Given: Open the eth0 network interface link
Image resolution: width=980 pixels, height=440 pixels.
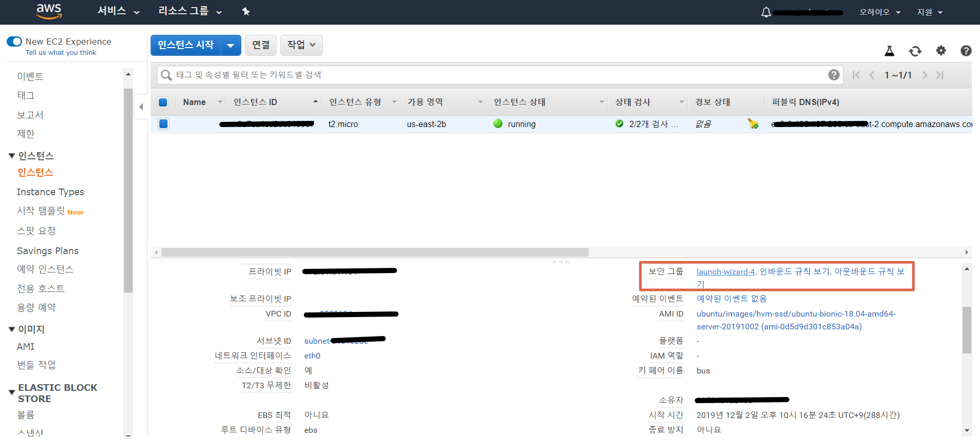Looking at the screenshot, I should click(x=312, y=356).
